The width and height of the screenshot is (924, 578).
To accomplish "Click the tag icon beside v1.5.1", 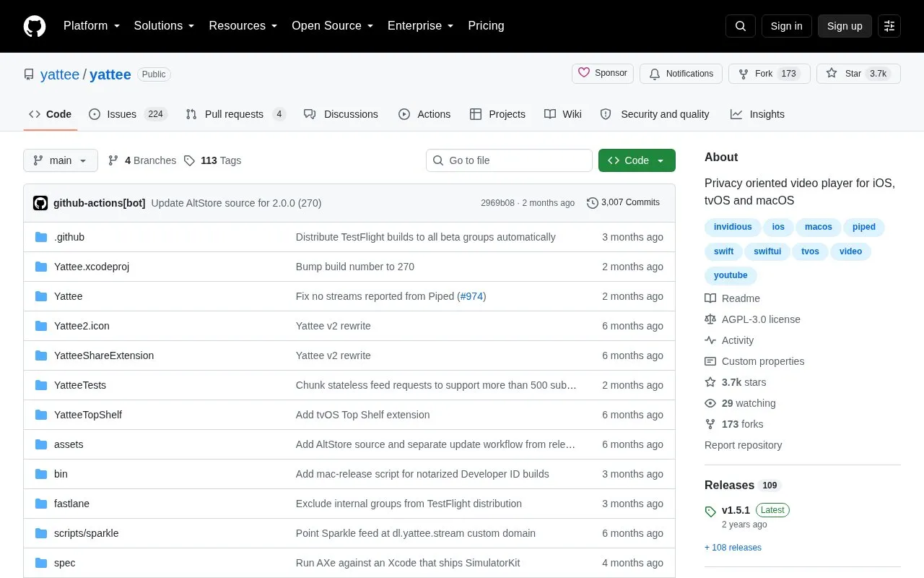I will click(x=710, y=512).
